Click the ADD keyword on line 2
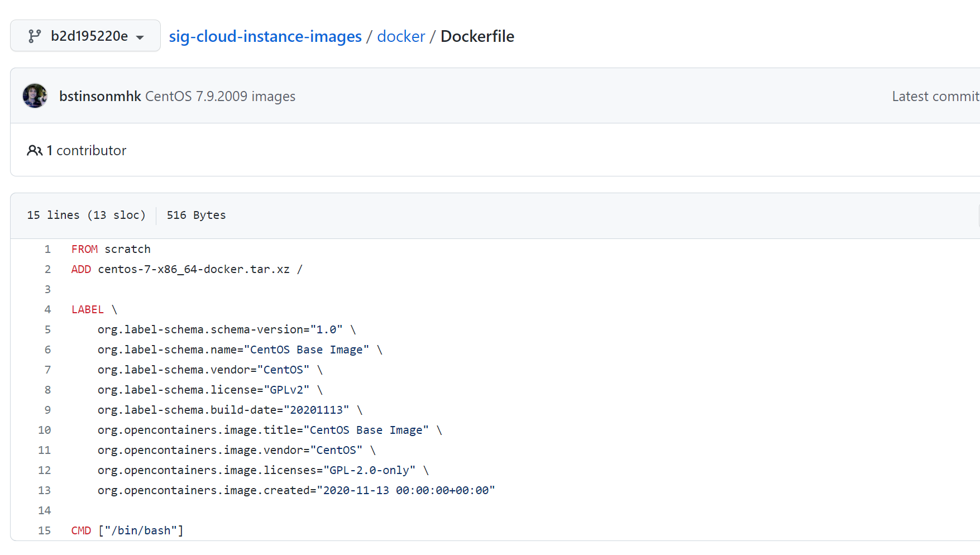Screen dimensions: 980x555 [x=81, y=270]
